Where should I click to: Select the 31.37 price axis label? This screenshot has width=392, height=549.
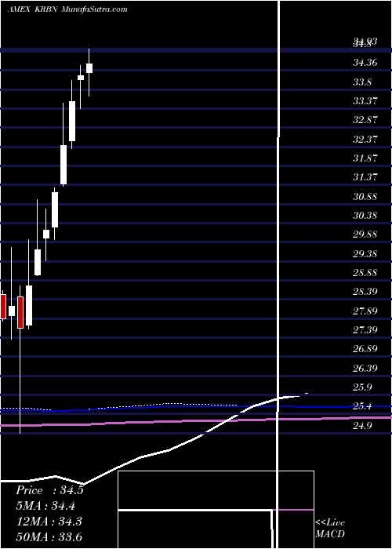tap(365, 177)
